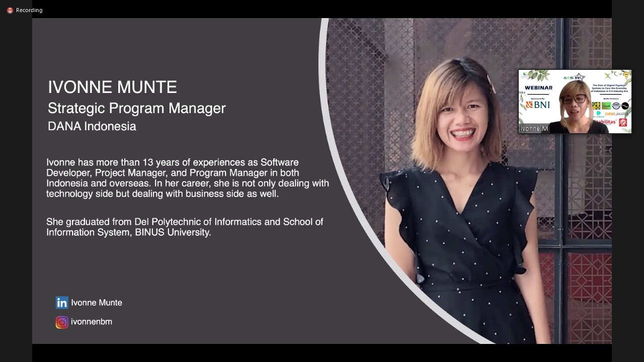The image size is (644, 362).
Task: Click the paragraph starting 'She graduated from Del Polytechnic'
Action: point(185,227)
